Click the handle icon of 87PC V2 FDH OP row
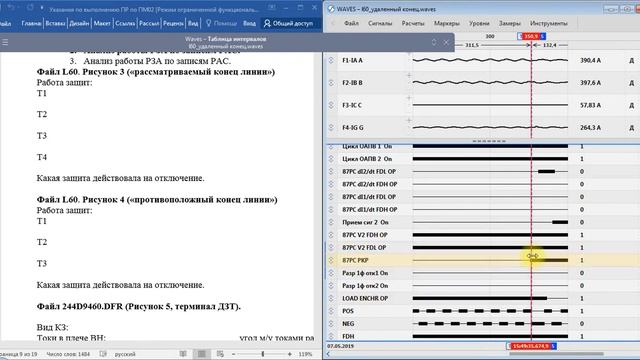The image size is (640, 360). (x=331, y=235)
